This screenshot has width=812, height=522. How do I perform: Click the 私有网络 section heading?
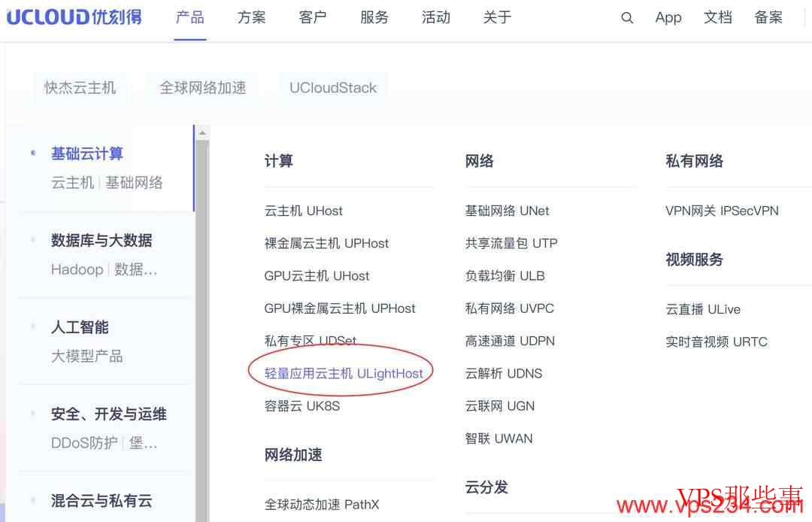695,161
